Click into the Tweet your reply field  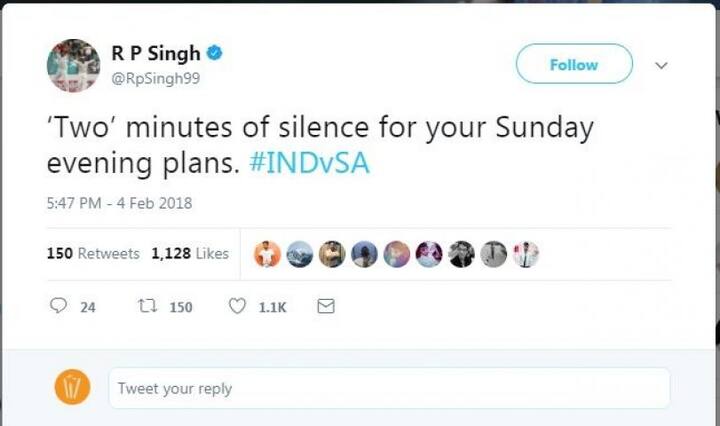pos(389,388)
